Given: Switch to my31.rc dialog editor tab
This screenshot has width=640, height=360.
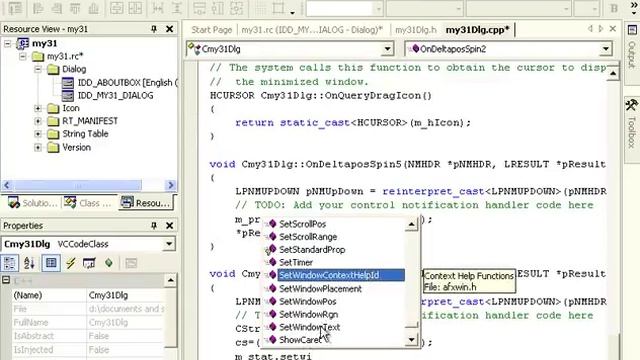Looking at the screenshot, I should [x=312, y=30].
